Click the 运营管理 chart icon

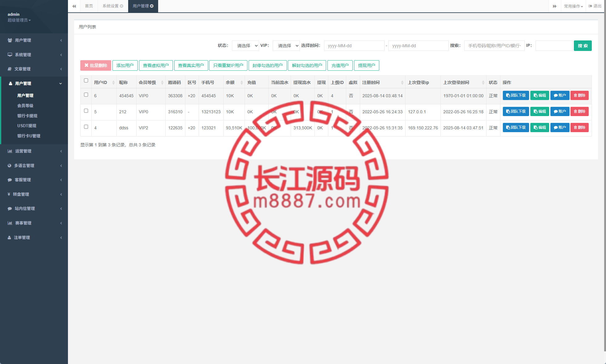tap(10, 151)
